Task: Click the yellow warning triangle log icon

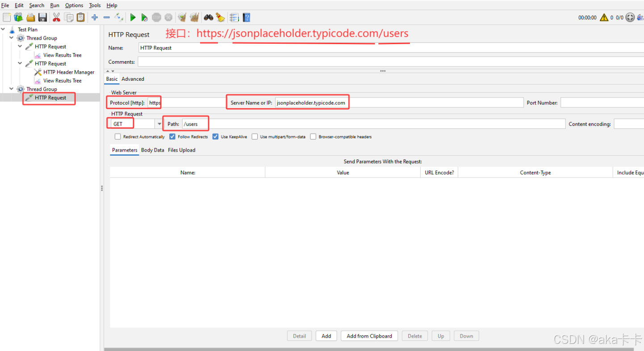Action: click(604, 17)
